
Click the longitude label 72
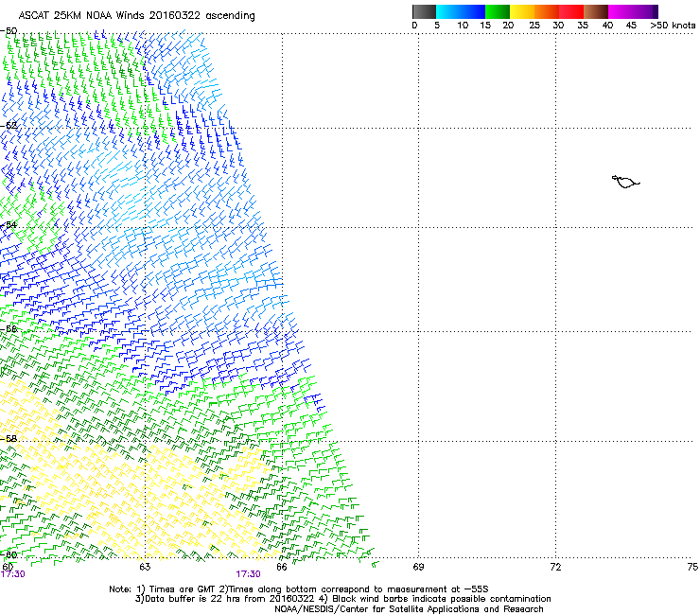555,567
